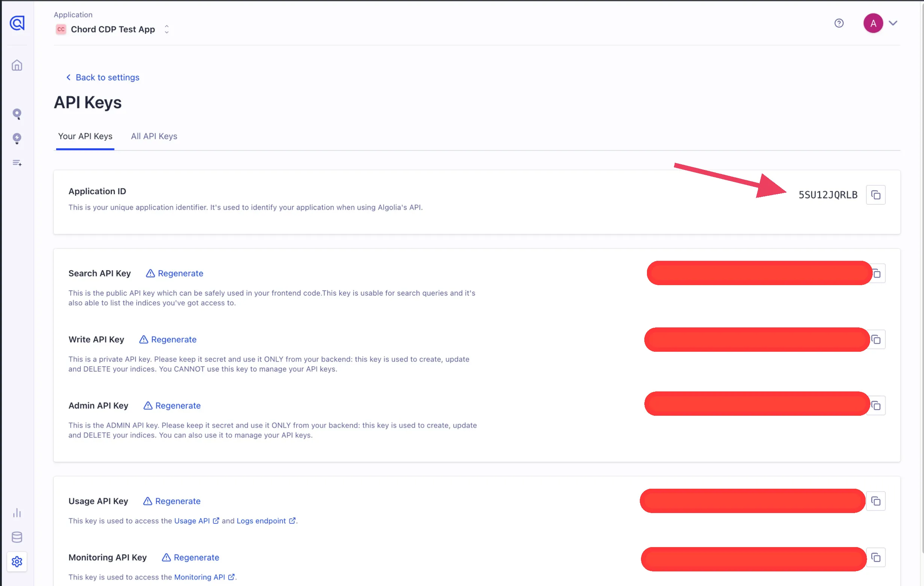Viewport: 924px width, 586px height.
Task: Click the Usage API Key label
Action: point(98,501)
